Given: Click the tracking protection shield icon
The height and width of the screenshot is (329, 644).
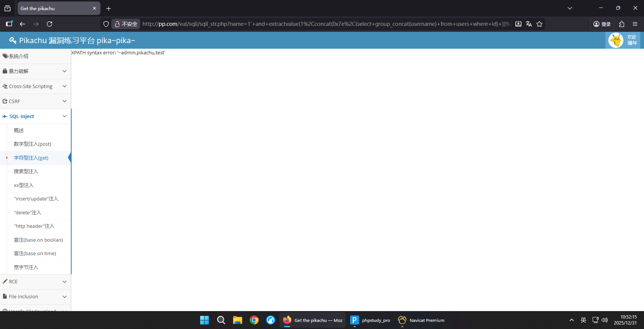Looking at the screenshot, I should pyautogui.click(x=106, y=24).
